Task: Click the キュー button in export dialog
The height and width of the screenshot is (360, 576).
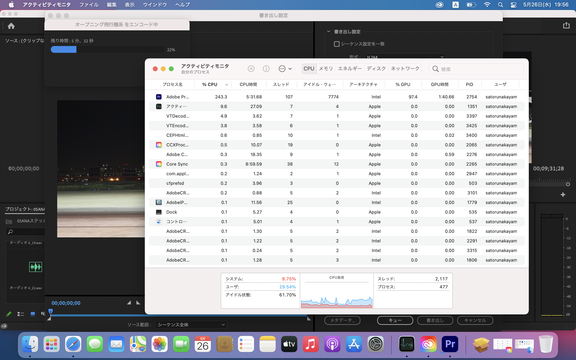Action: [x=395, y=320]
